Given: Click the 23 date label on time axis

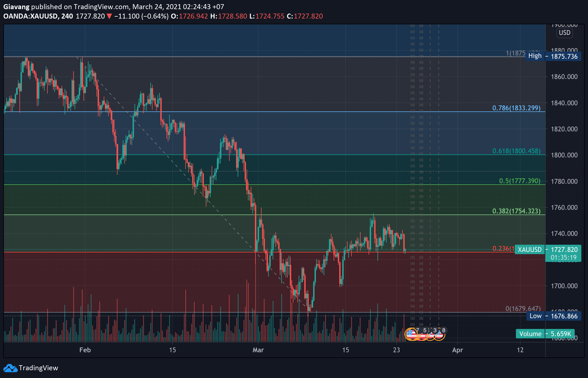Looking at the screenshot, I should [397, 350].
